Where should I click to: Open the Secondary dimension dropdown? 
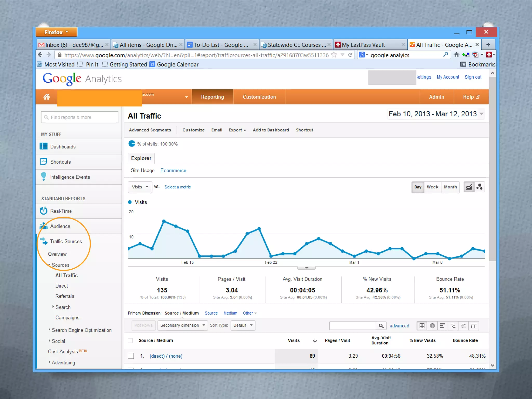[x=183, y=325]
